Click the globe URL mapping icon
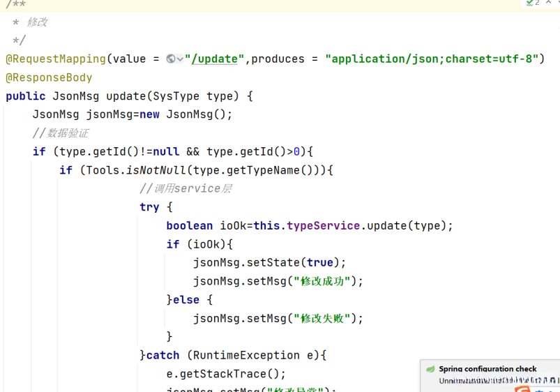This screenshot has height=392, width=560. 171,59
